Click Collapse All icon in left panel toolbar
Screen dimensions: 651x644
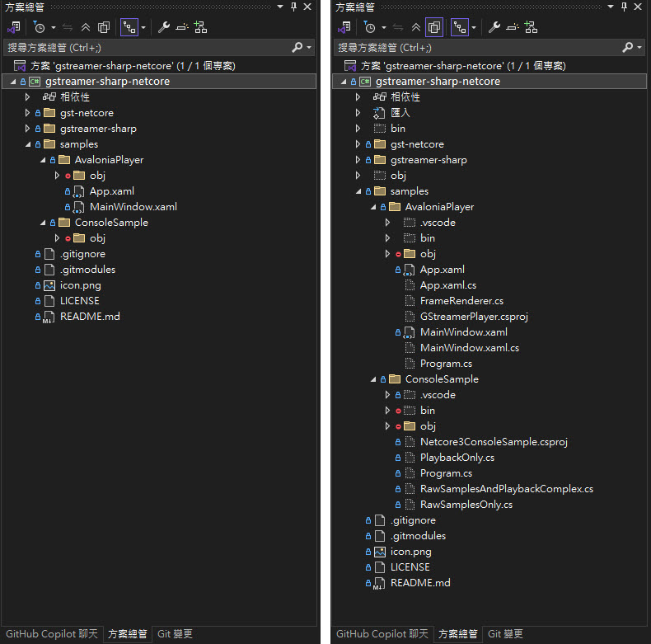click(86, 27)
